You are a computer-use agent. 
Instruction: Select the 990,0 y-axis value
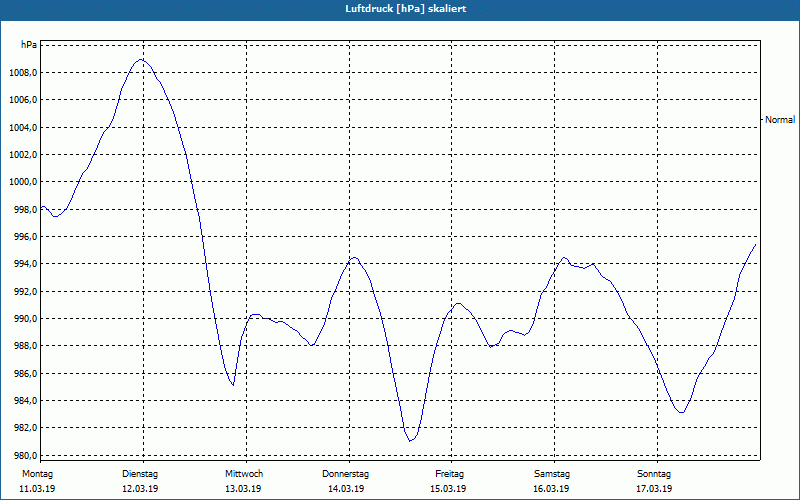25,318
